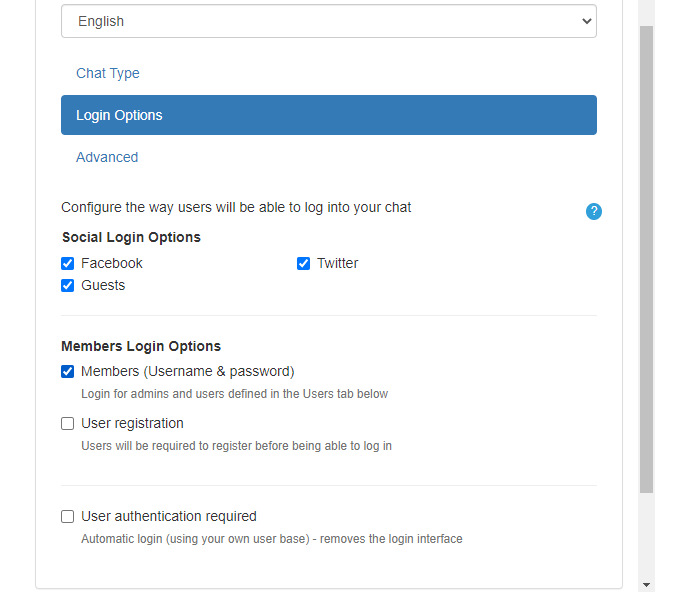Click the Members (Username & password) label

pyautogui.click(x=187, y=372)
